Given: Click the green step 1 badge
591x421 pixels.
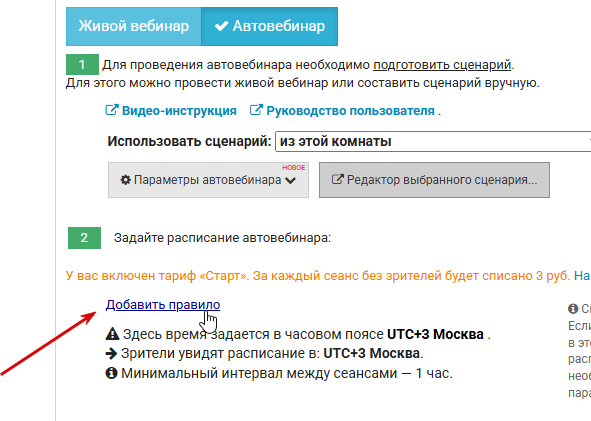Looking at the screenshot, I should 82,65.
